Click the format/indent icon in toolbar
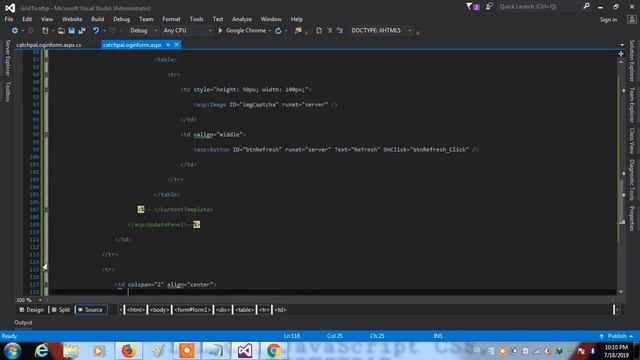 329,31
